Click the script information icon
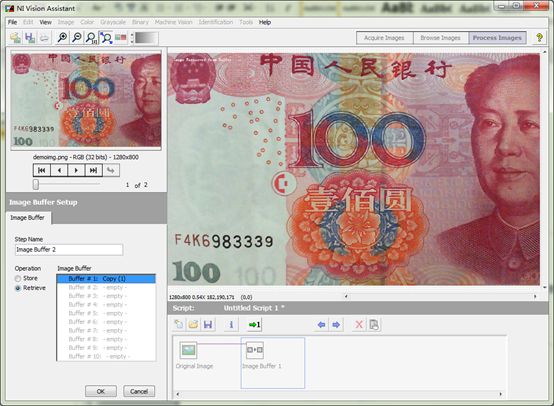This screenshot has height=406, width=554. pyautogui.click(x=231, y=324)
